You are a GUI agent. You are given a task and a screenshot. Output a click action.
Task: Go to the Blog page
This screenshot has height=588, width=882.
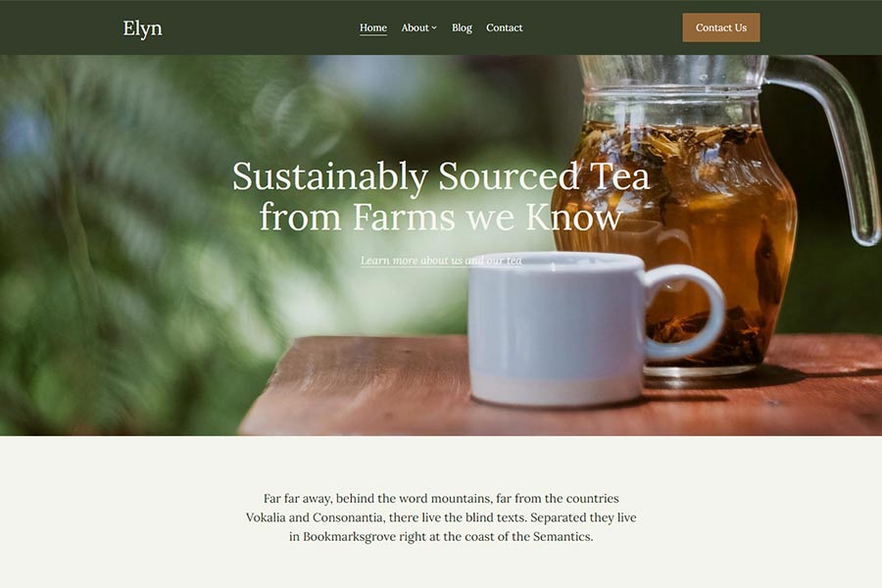click(x=462, y=27)
